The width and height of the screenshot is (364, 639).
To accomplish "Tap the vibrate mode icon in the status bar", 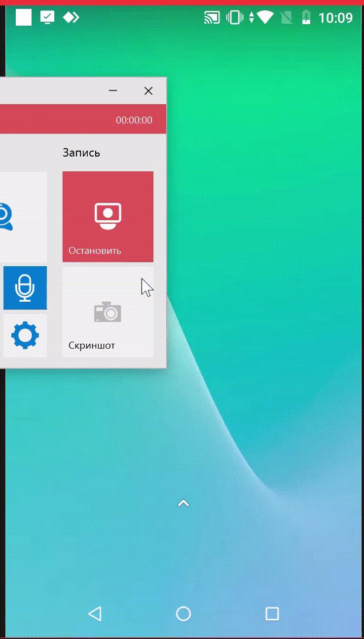I will coord(235,18).
